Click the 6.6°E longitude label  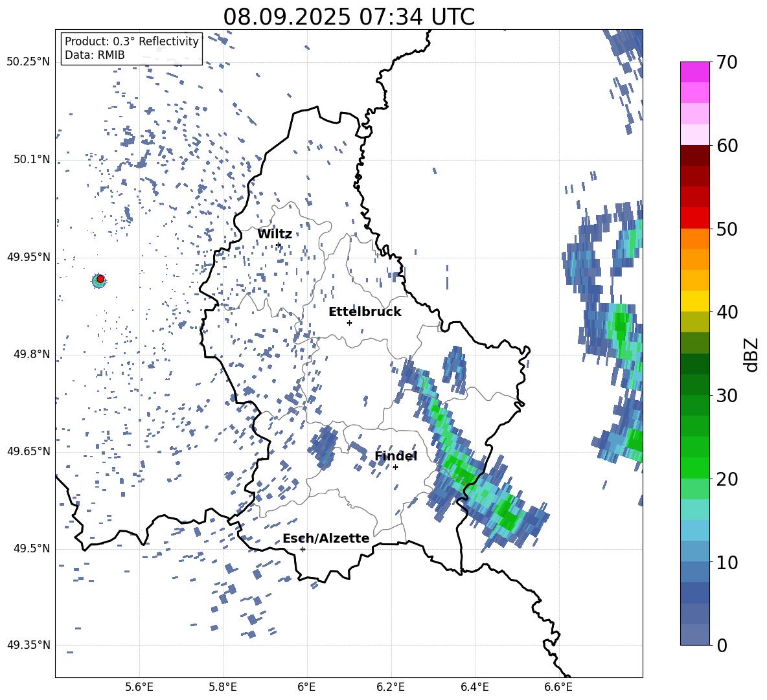[558, 688]
